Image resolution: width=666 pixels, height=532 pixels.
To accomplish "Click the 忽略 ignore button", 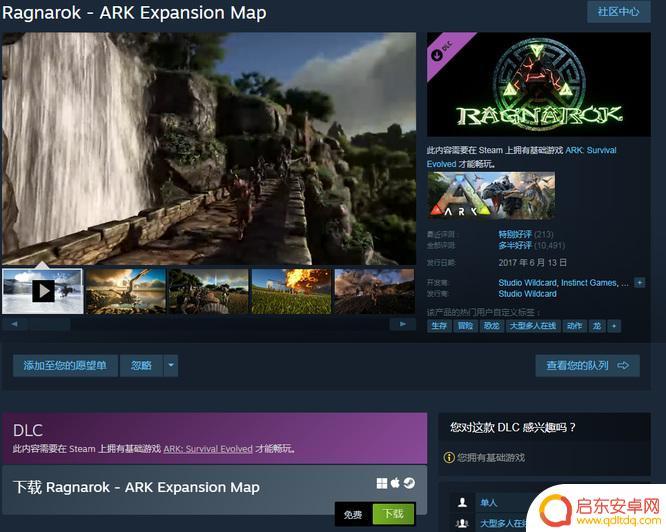I will click(141, 366).
